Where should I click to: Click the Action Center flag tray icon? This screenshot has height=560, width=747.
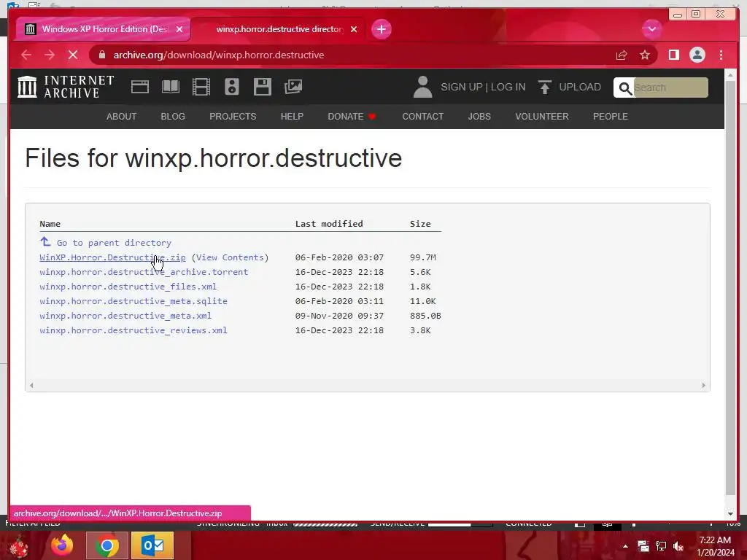click(643, 546)
